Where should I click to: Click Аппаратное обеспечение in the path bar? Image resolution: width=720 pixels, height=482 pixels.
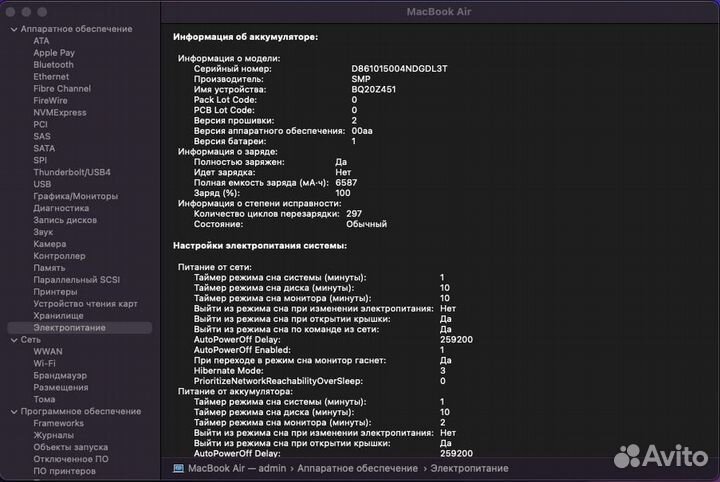(357, 469)
